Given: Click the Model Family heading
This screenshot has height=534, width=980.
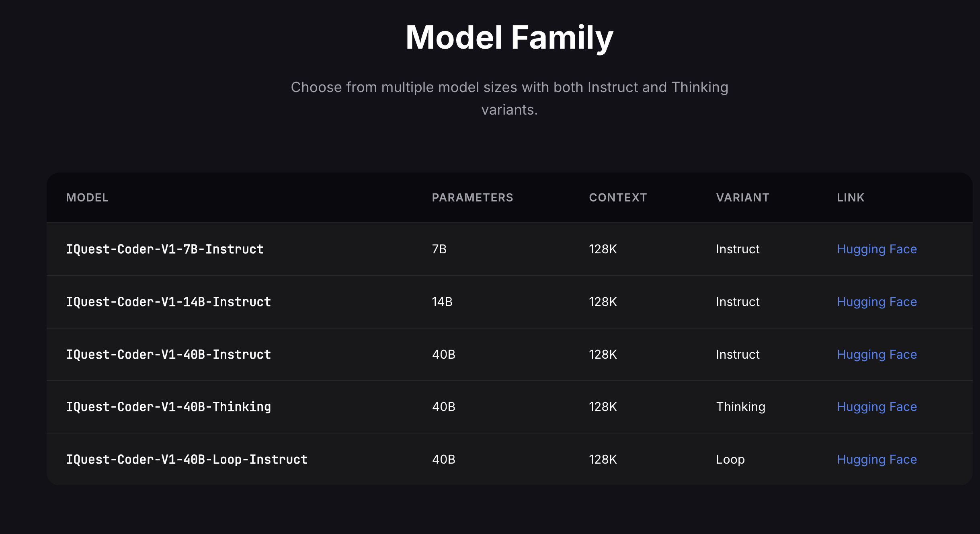Looking at the screenshot, I should tap(509, 37).
